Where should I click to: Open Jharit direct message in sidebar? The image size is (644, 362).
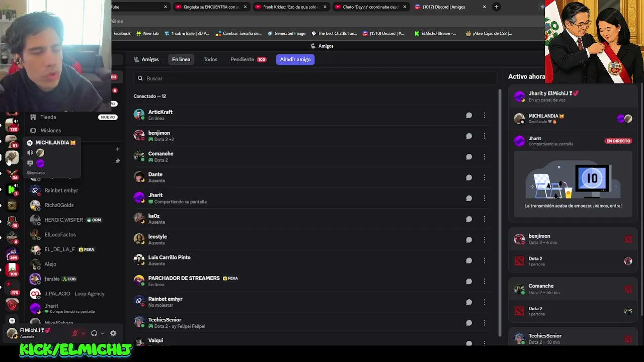click(x=72, y=308)
